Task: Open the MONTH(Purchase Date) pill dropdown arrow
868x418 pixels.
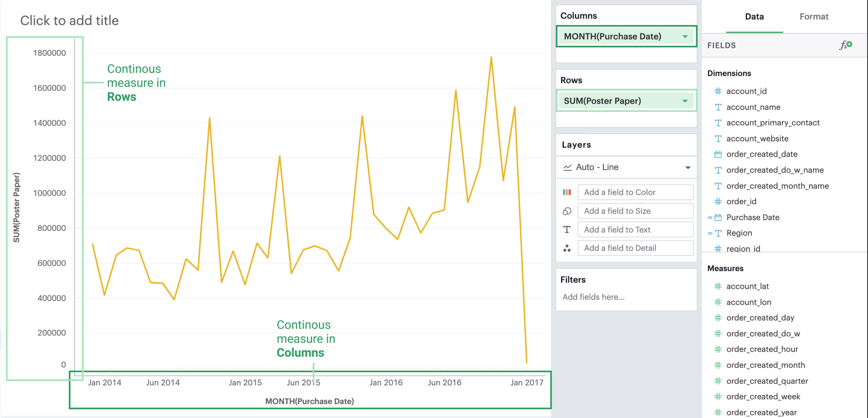Action: (x=685, y=36)
